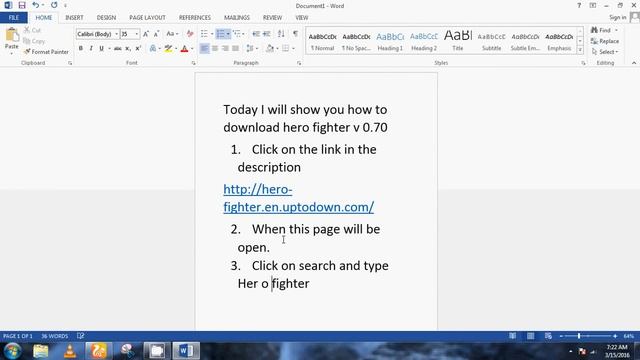Click the Format Painter tool

[46, 52]
